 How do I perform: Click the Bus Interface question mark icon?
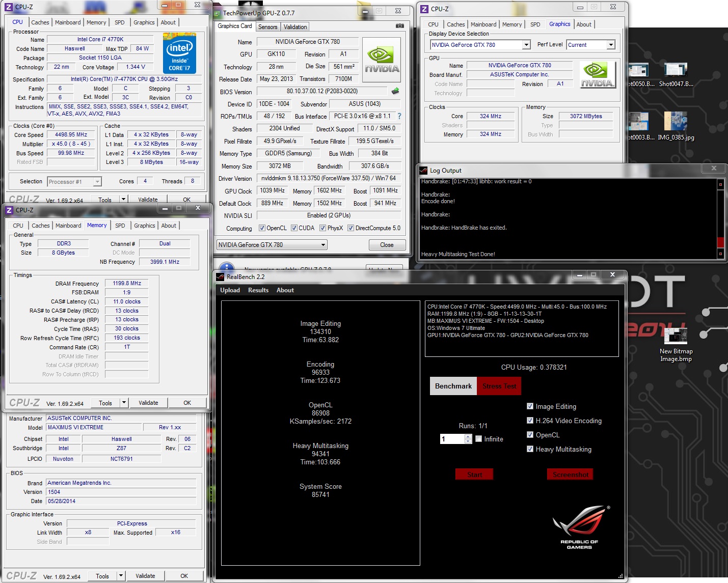tap(399, 116)
